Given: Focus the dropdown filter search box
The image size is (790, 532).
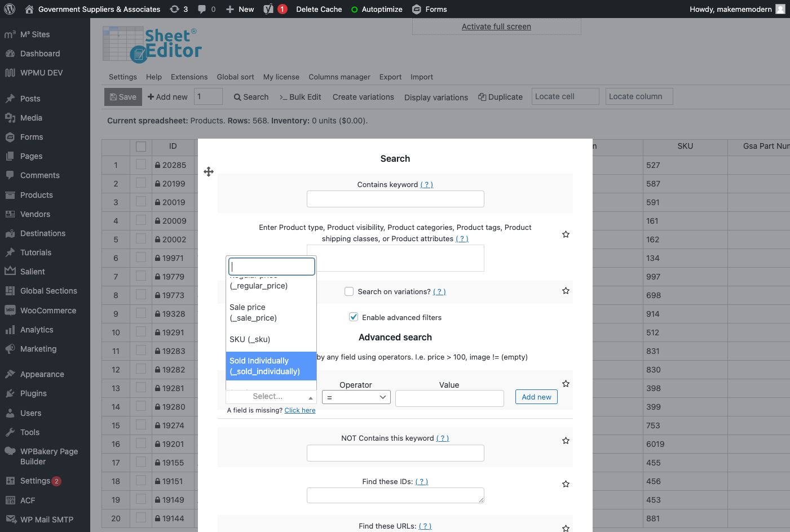Looking at the screenshot, I should coord(271,266).
